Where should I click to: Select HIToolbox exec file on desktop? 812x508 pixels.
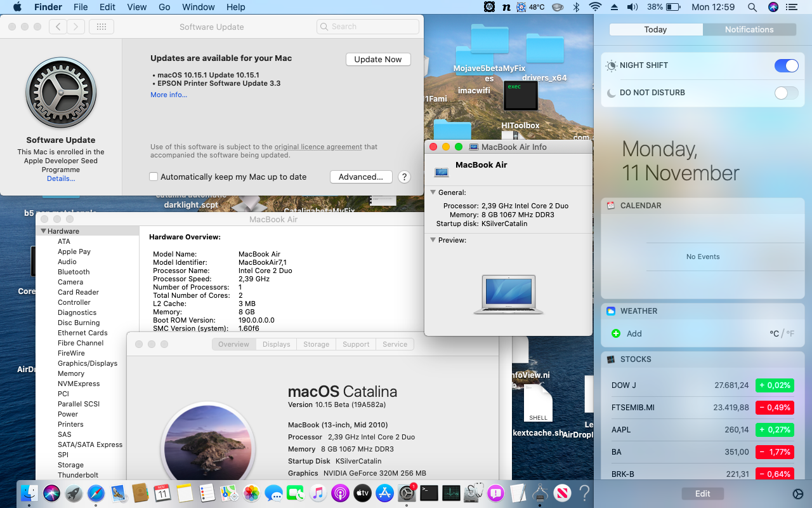521,105
